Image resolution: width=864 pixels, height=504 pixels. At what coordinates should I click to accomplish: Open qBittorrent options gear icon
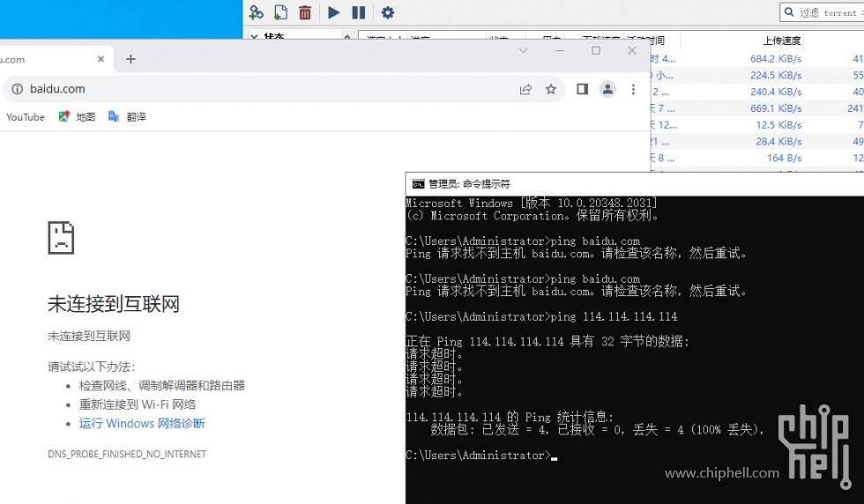click(x=387, y=12)
